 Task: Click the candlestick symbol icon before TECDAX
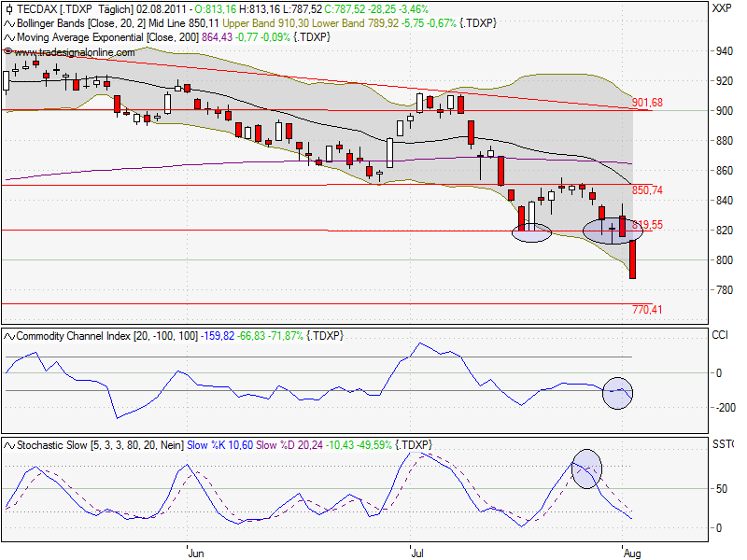click(x=8, y=7)
